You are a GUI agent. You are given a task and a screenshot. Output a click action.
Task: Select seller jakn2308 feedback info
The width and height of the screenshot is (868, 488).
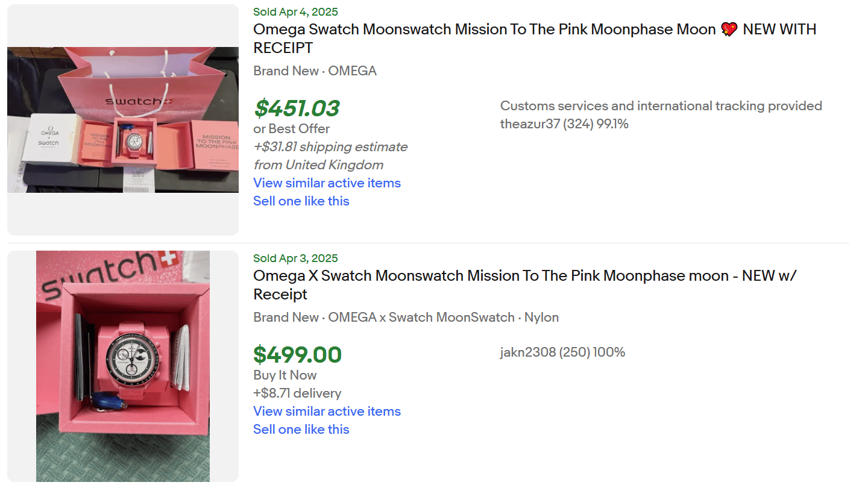click(x=562, y=352)
